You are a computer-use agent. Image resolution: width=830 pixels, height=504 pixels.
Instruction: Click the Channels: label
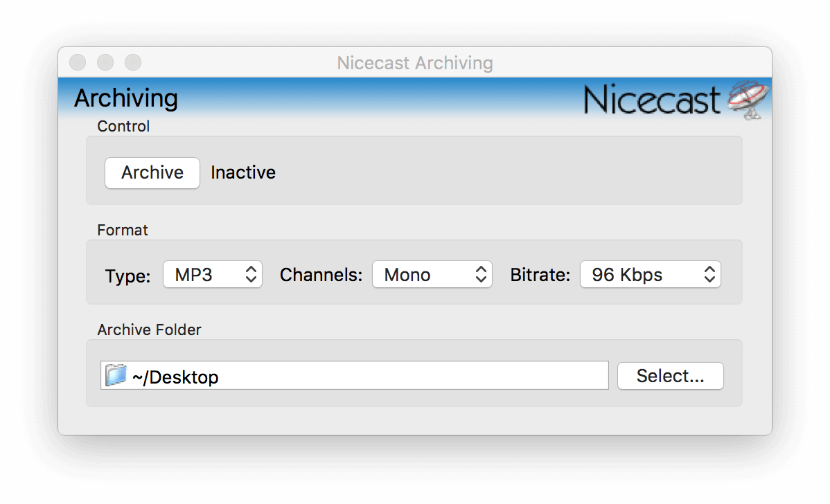(x=321, y=275)
